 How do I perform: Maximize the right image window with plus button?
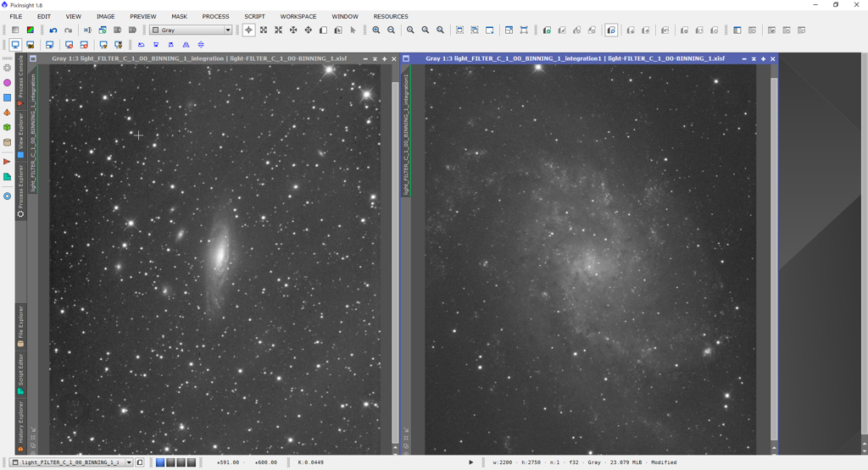[763, 58]
